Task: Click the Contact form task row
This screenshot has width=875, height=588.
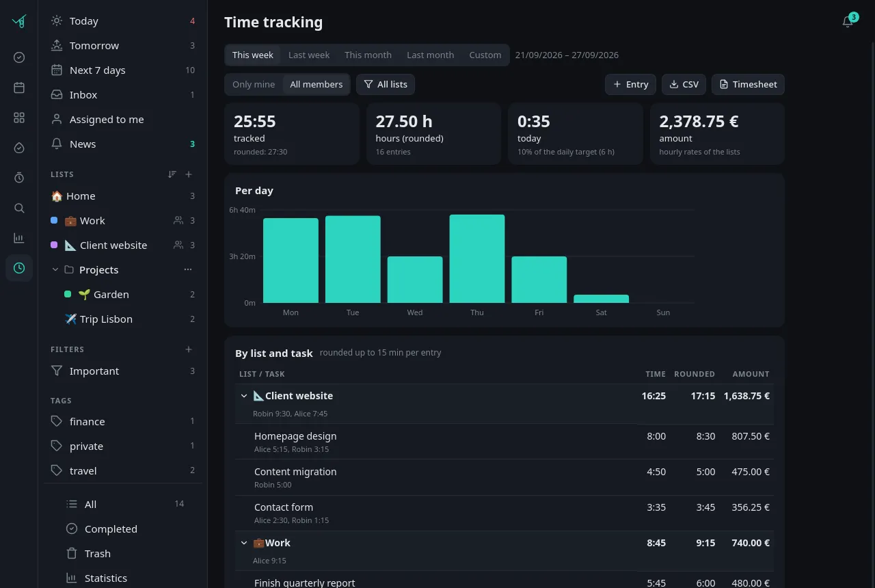Action: click(x=504, y=513)
